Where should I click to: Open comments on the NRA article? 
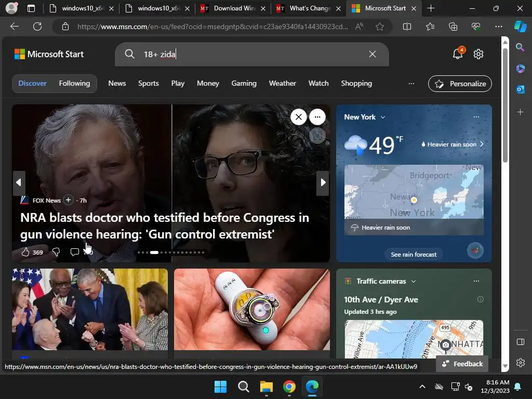[75, 252]
